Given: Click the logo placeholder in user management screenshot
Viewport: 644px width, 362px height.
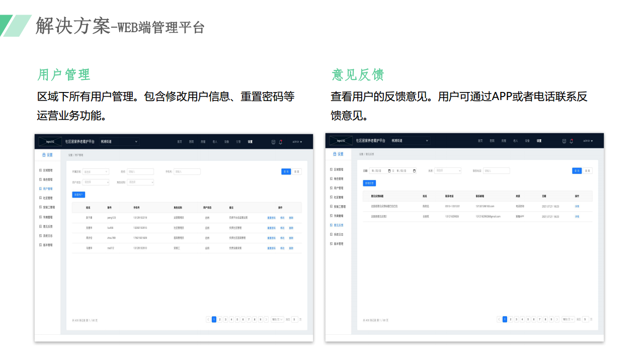Looking at the screenshot, I should point(50,142).
